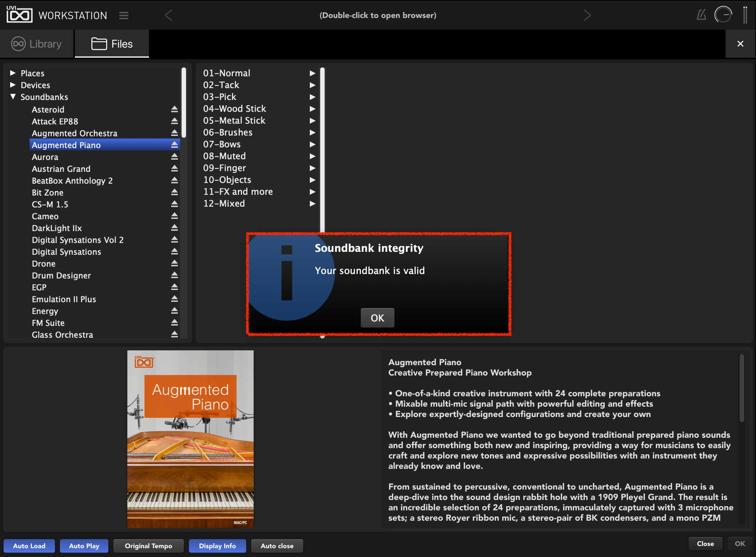The image size is (756, 557).
Task: Expand the 06-Brushes folder arrow
Action: 312,132
